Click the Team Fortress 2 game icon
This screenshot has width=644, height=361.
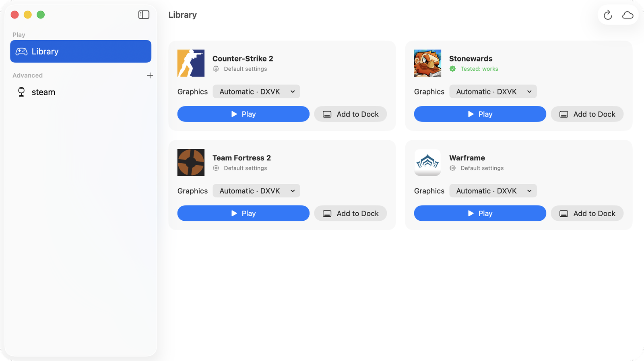pyautogui.click(x=191, y=162)
